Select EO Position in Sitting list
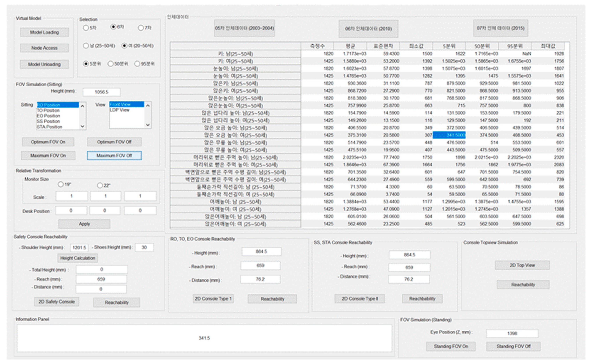 tap(58, 116)
